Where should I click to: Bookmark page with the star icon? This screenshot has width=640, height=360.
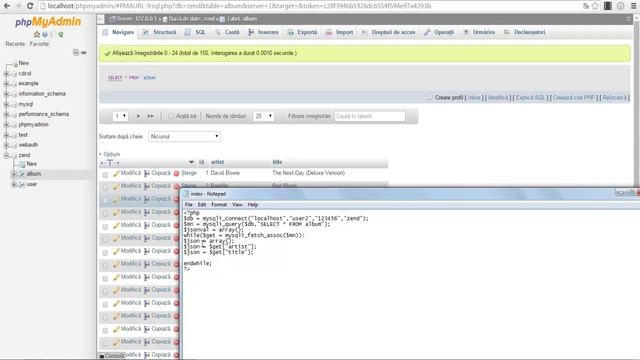pos(595,6)
